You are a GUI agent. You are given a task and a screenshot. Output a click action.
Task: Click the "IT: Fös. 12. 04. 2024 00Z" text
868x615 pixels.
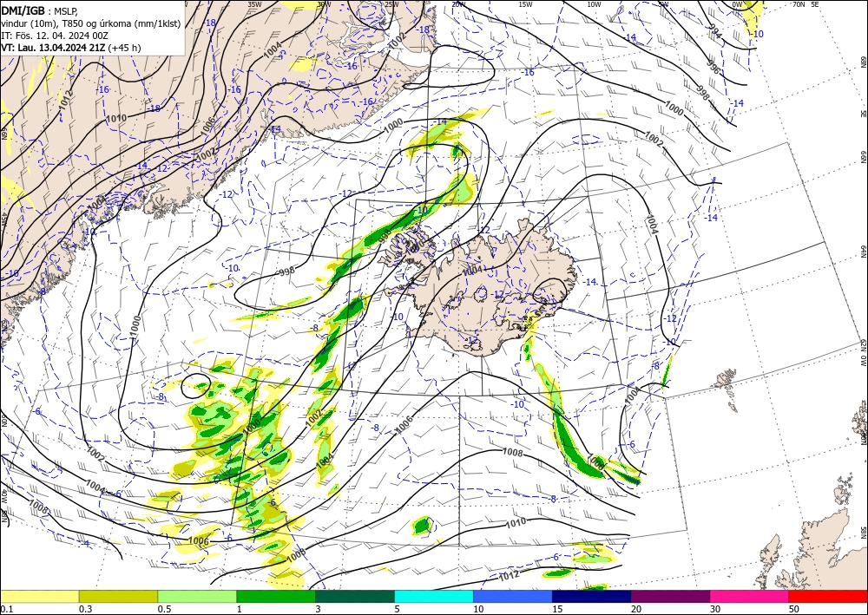pos(55,36)
